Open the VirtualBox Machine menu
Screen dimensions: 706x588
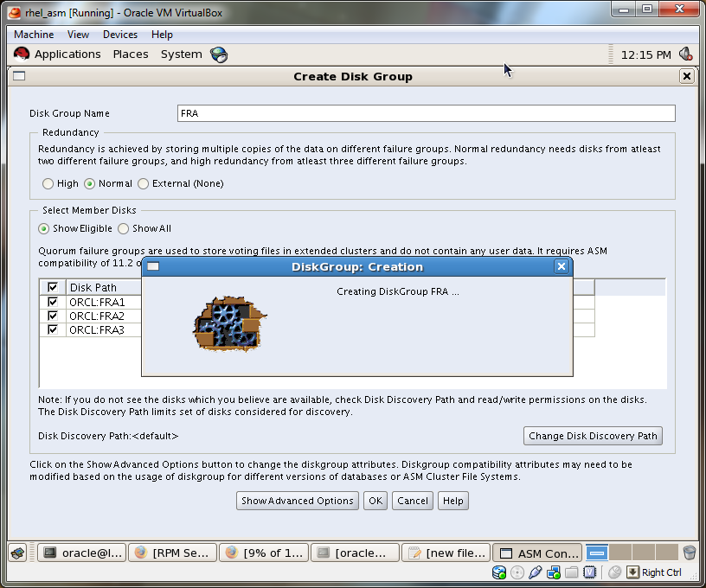click(34, 35)
